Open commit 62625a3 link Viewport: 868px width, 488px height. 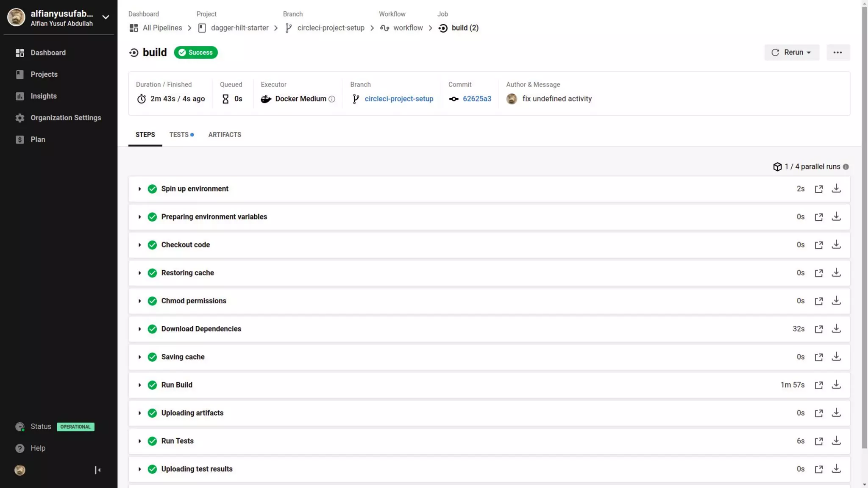point(477,99)
